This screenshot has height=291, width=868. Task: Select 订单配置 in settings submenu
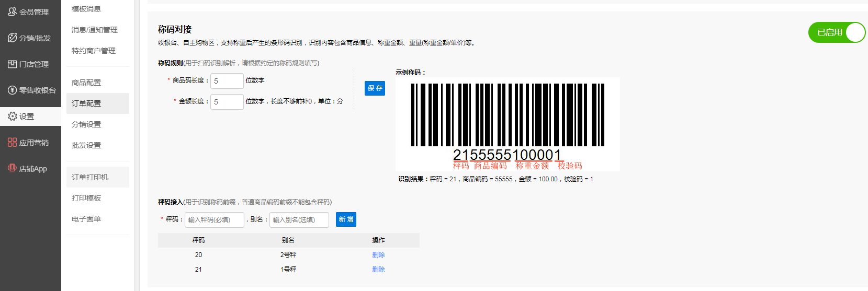pyautogui.click(x=86, y=103)
